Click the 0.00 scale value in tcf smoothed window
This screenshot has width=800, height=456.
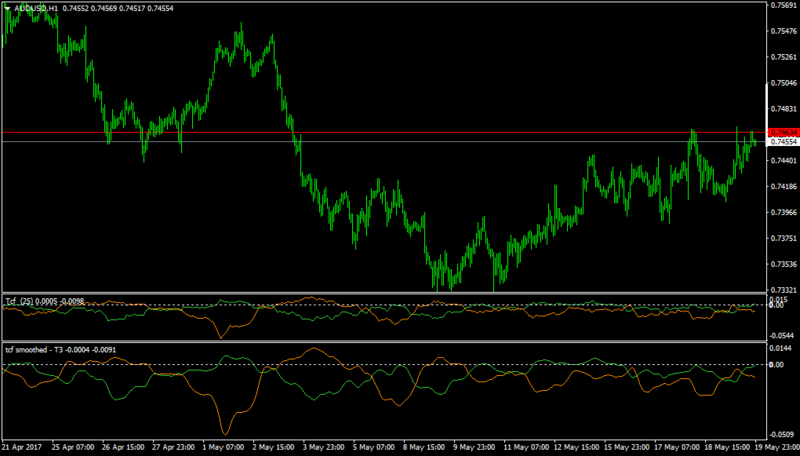[x=777, y=365]
